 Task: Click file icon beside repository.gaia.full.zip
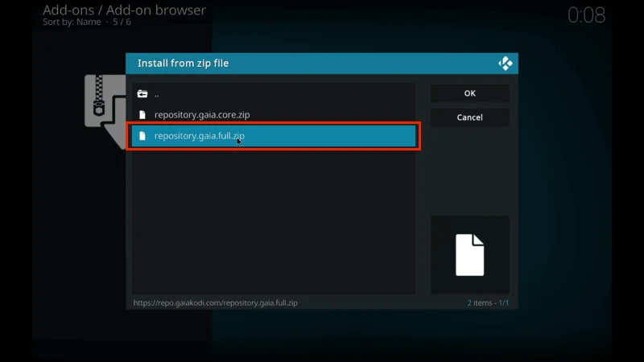tap(142, 136)
